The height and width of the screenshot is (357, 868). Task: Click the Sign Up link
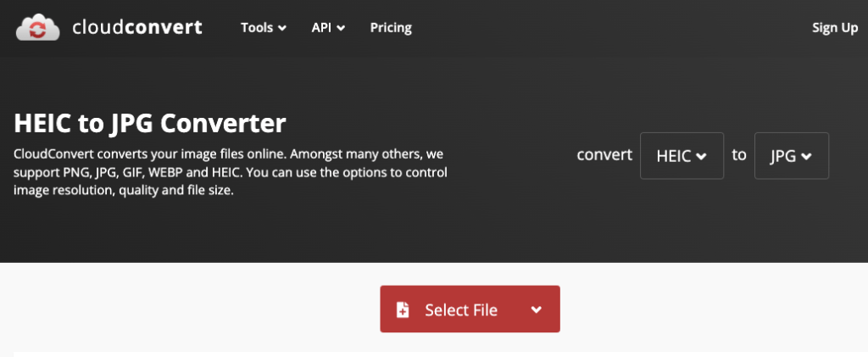click(x=835, y=28)
